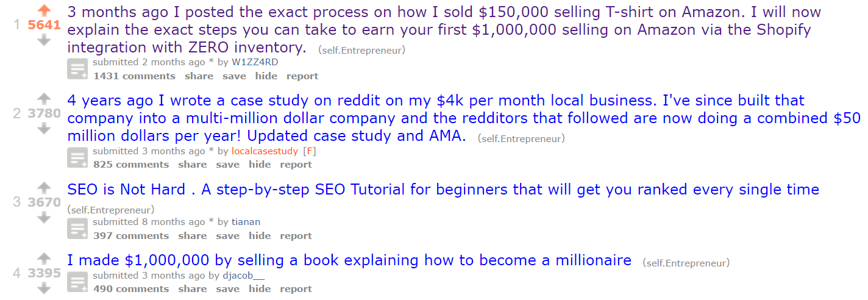868x300 pixels.
Task: View localcasestudy user profile
Action: click(265, 151)
